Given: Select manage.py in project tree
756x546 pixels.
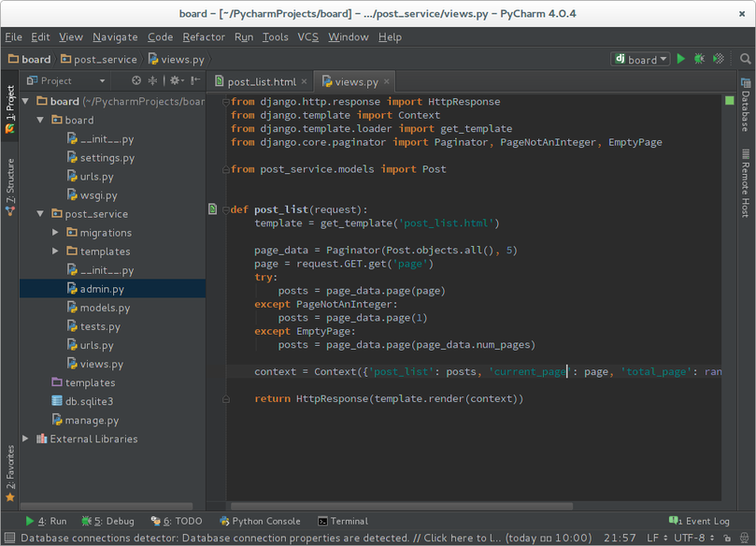Looking at the screenshot, I should coord(85,420).
